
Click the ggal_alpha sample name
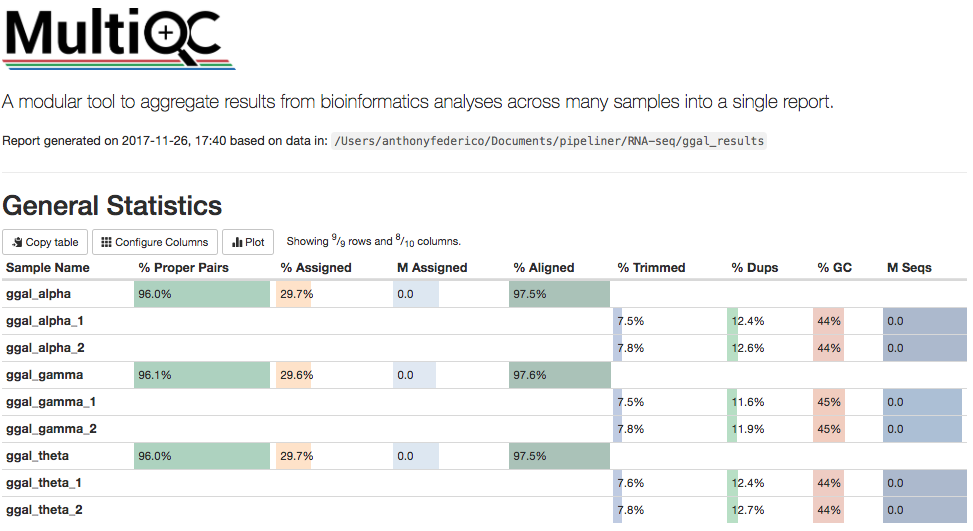pyautogui.click(x=38, y=294)
